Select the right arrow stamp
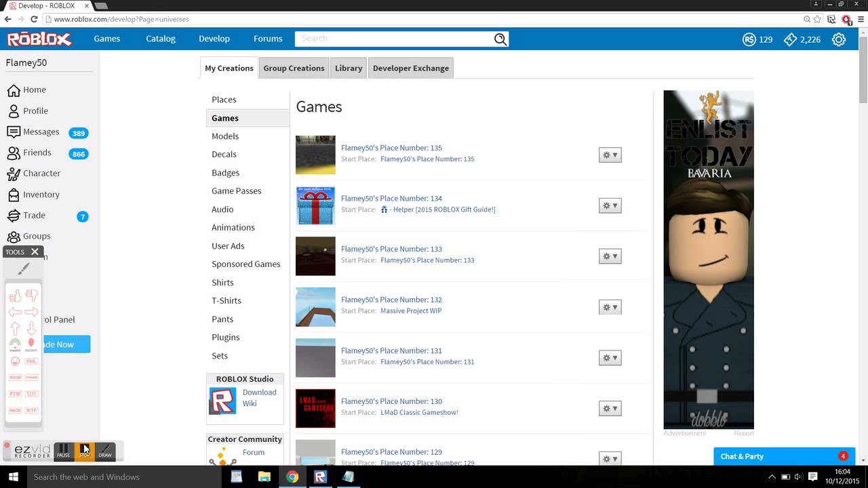This screenshot has width=868, height=488. click(x=31, y=312)
